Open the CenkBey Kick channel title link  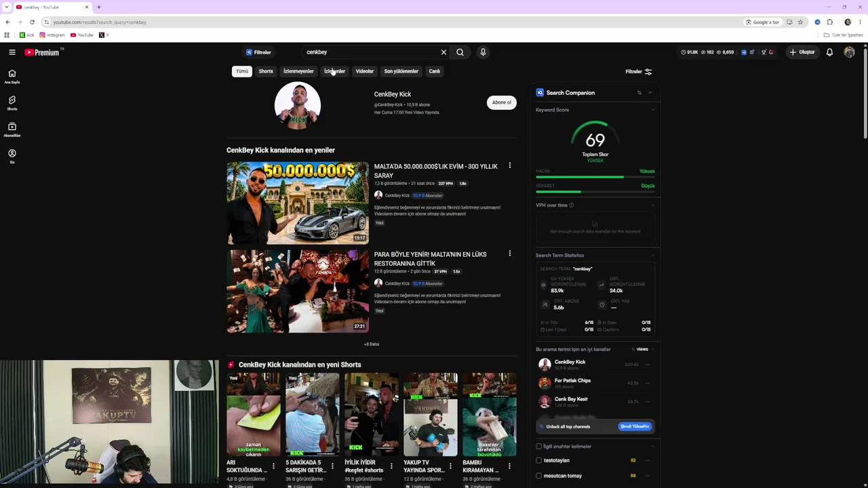[x=393, y=94]
